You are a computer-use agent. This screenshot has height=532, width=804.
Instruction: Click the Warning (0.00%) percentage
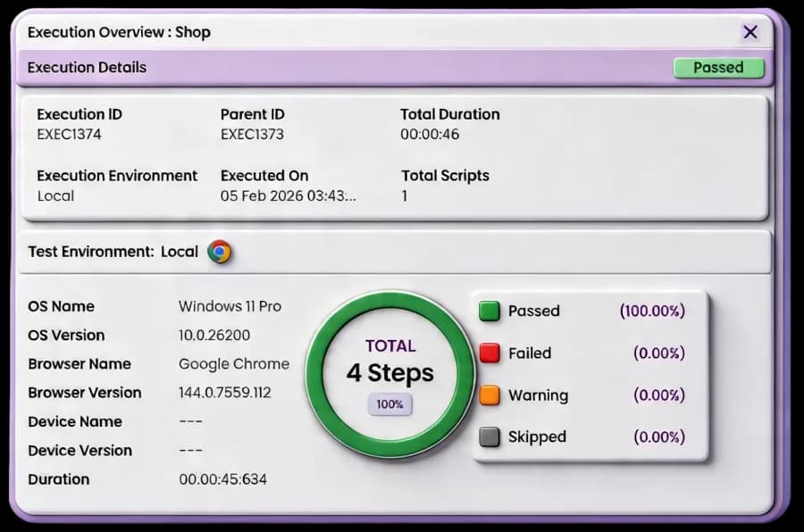[659, 395]
